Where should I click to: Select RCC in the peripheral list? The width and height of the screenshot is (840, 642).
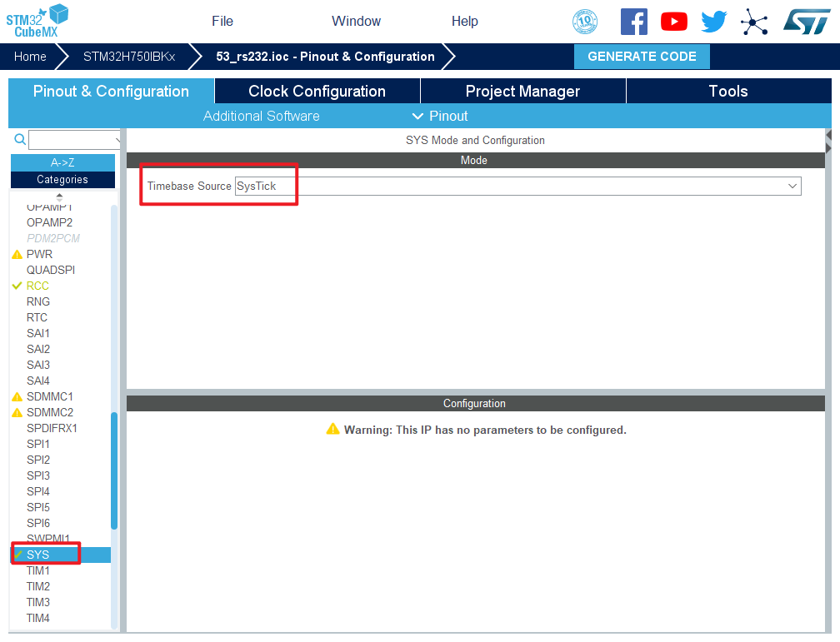[x=37, y=286]
